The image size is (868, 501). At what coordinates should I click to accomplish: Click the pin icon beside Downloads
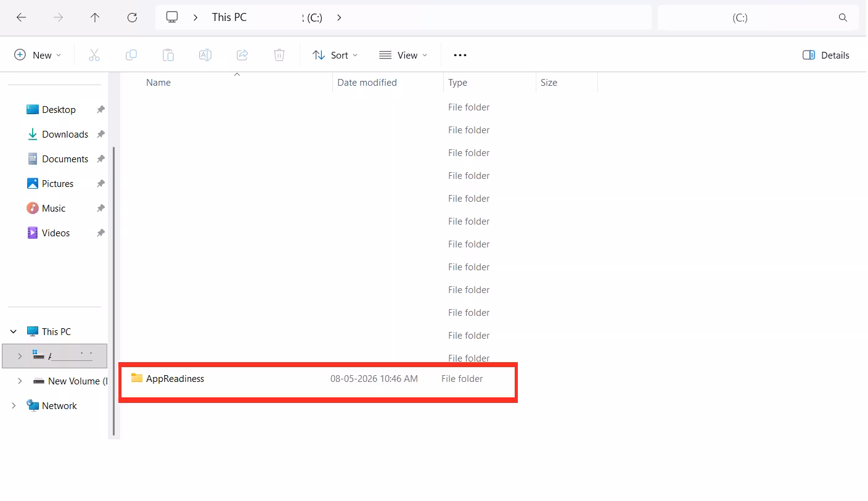(100, 134)
